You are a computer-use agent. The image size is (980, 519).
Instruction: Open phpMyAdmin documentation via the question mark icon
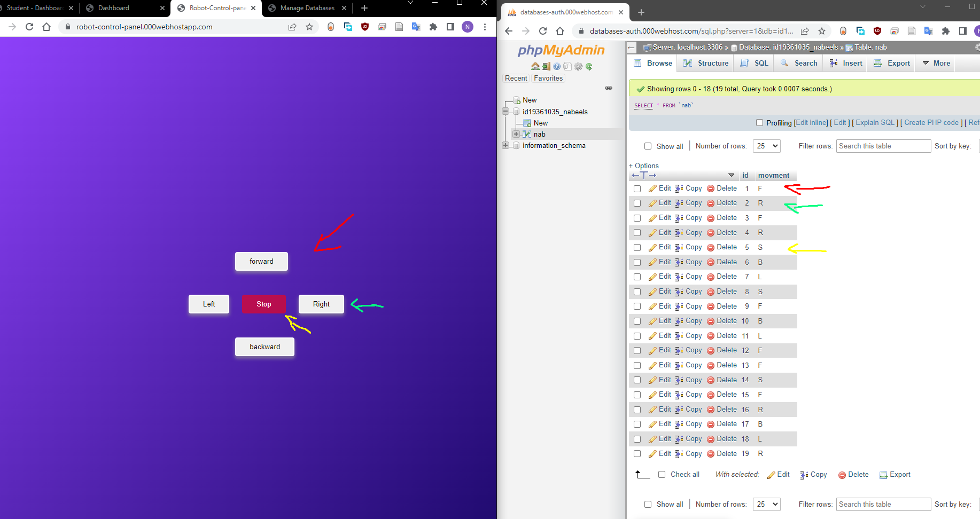[x=557, y=66]
